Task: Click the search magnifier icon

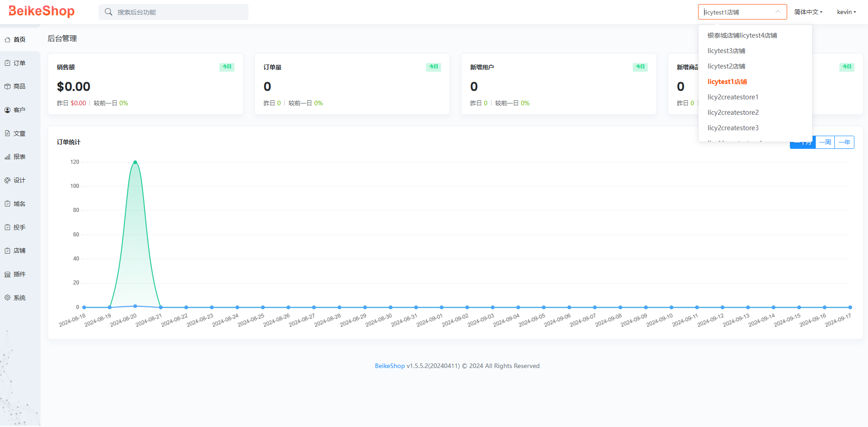Action: 109,12
